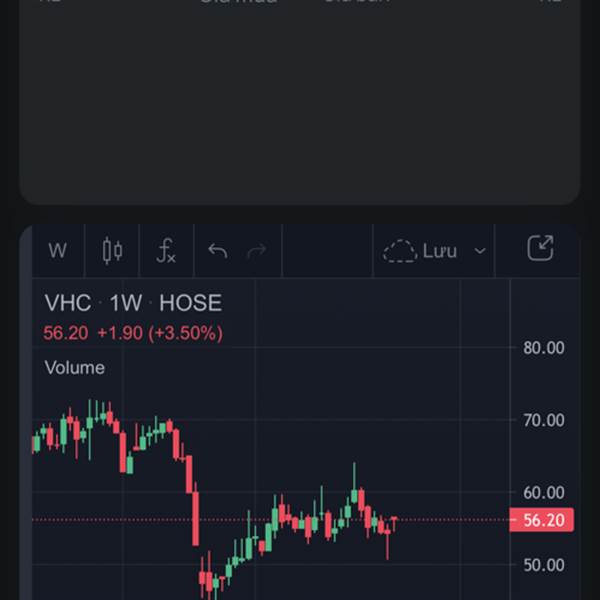Click the cloud save icon
This screenshot has width=600, height=600.
click(400, 251)
